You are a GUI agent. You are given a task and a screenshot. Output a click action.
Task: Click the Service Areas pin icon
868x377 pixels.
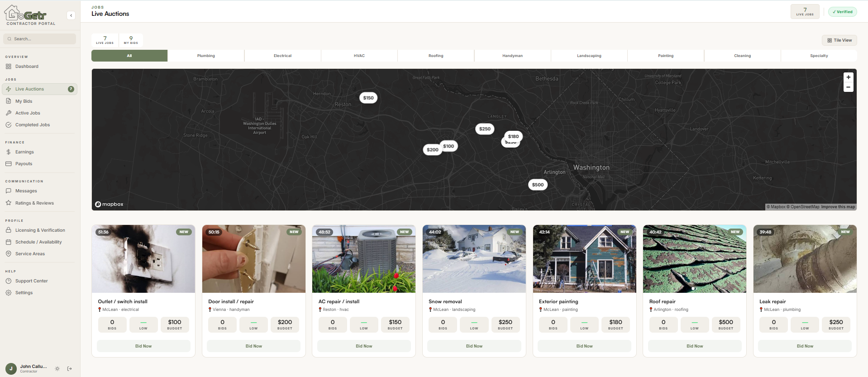[9, 254]
